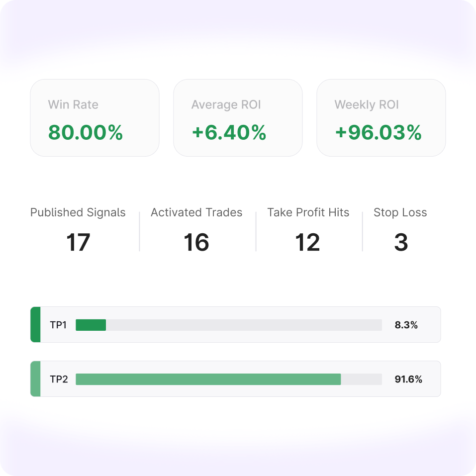Select the +96.03% weekly ROI value
This screenshot has width=476, height=476.
pyautogui.click(x=378, y=133)
